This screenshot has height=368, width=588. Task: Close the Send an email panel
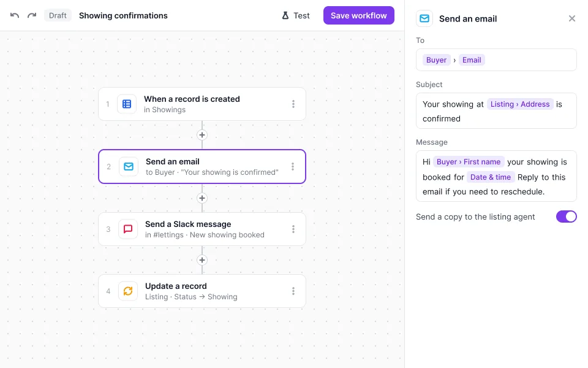click(572, 18)
